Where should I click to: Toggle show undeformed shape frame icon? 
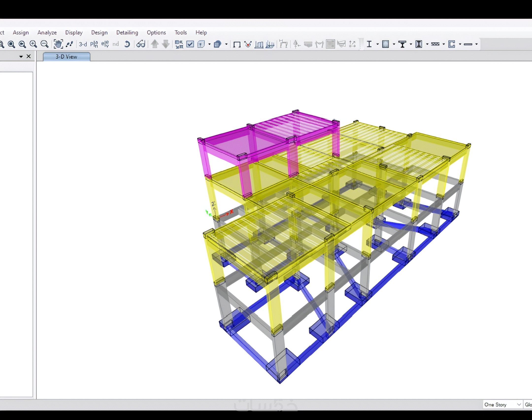(237, 44)
